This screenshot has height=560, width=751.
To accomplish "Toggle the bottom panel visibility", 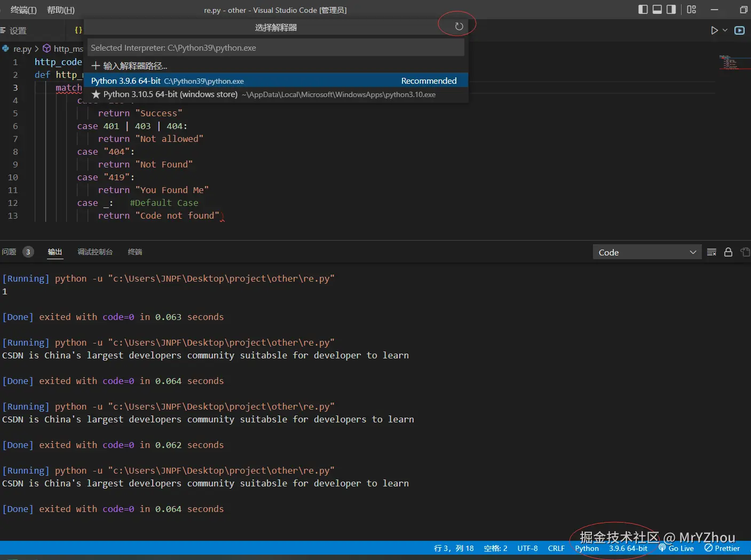I will 657,10.
